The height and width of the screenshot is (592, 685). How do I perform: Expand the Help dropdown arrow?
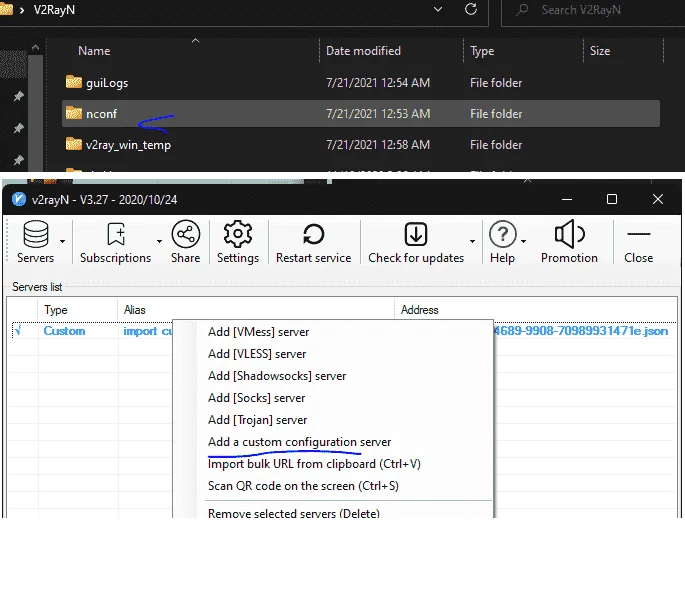(x=523, y=241)
